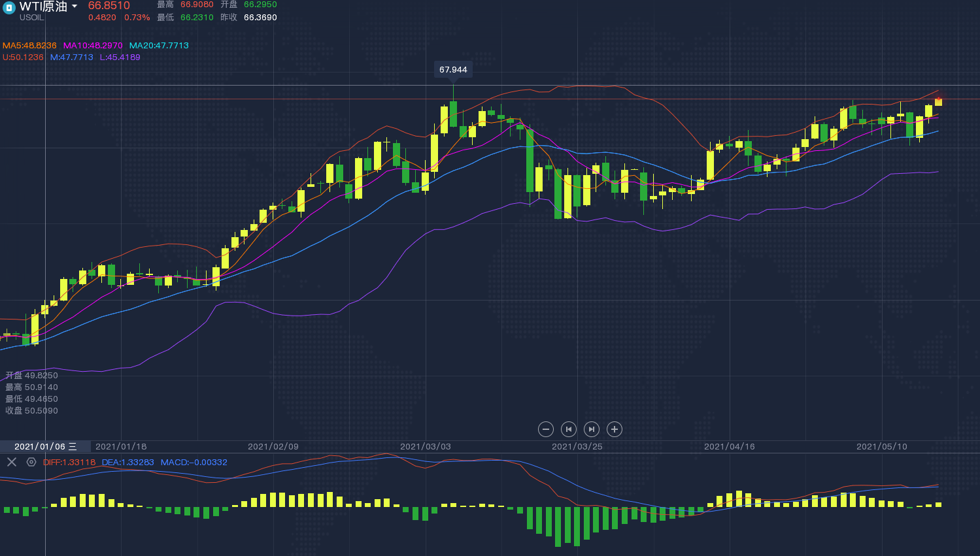The width and height of the screenshot is (980, 556).
Task: Click the 2021/05/10 date on time axis
Action: point(881,447)
